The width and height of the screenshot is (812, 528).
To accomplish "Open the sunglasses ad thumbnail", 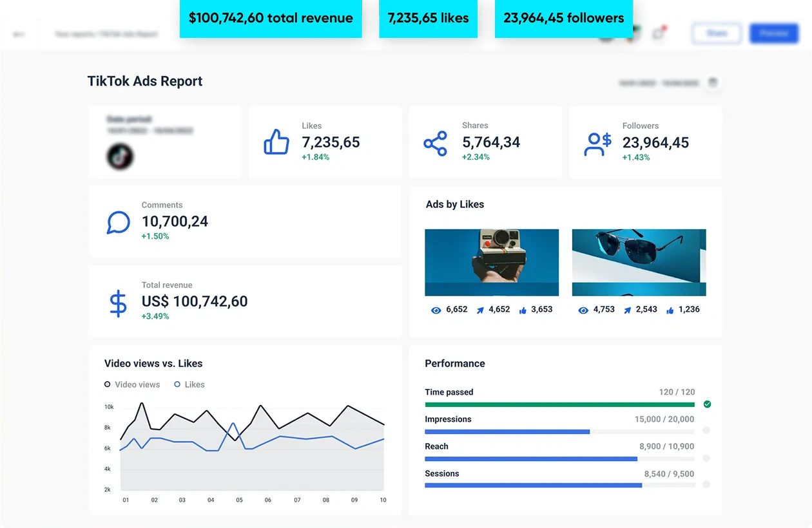I will point(639,262).
